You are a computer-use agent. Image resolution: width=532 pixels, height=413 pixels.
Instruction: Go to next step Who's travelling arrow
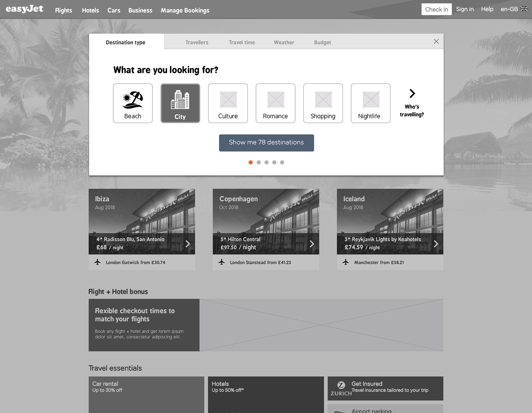(x=412, y=93)
